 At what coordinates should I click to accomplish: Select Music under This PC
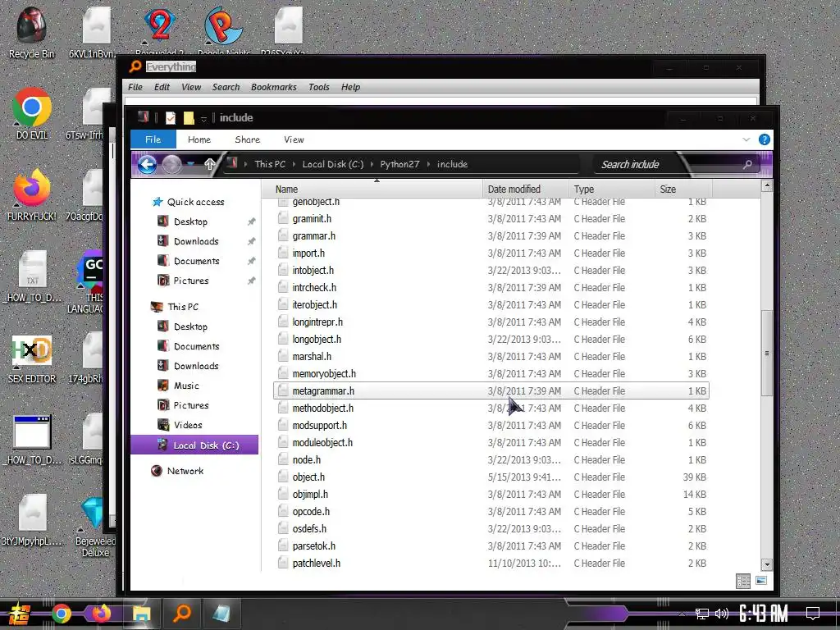(186, 386)
